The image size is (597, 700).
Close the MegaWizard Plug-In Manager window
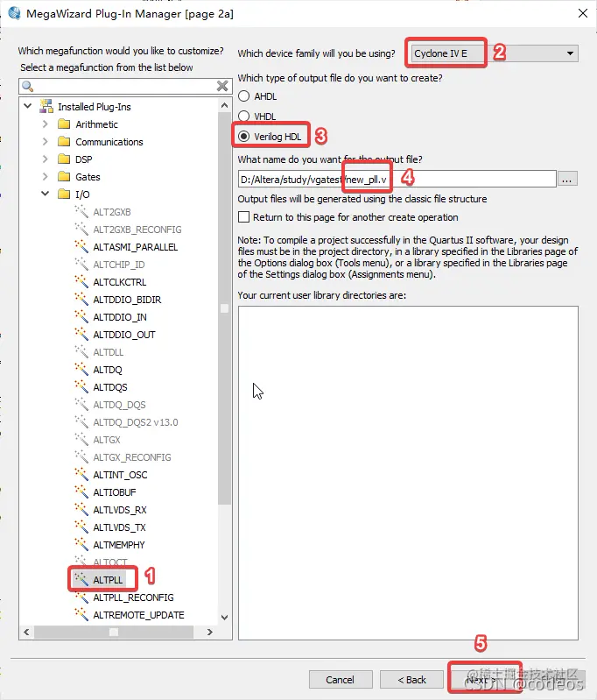click(x=583, y=13)
